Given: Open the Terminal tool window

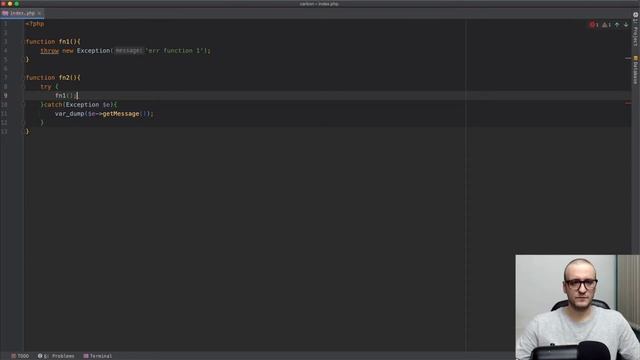Looking at the screenshot, I should [98, 356].
